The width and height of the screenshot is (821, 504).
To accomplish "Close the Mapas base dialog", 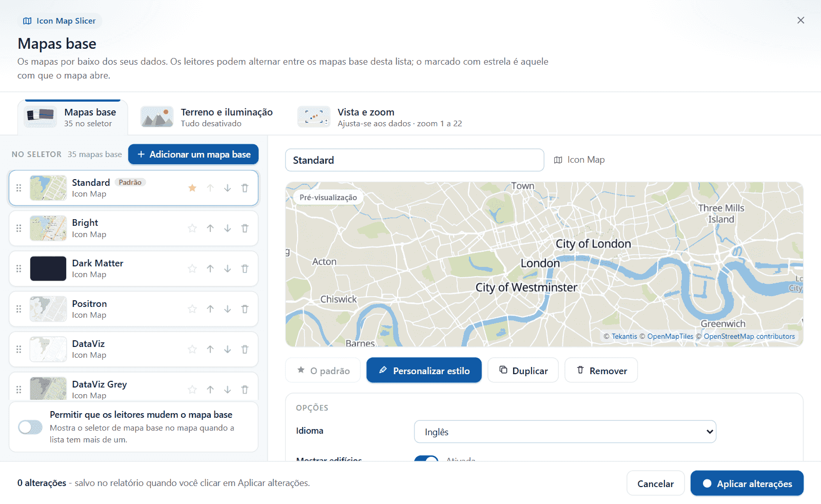I will [x=800, y=21].
